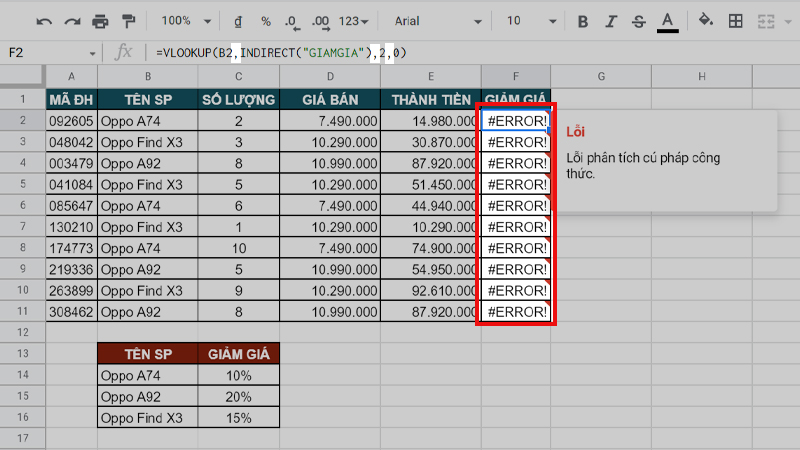Select column H header

click(702, 77)
